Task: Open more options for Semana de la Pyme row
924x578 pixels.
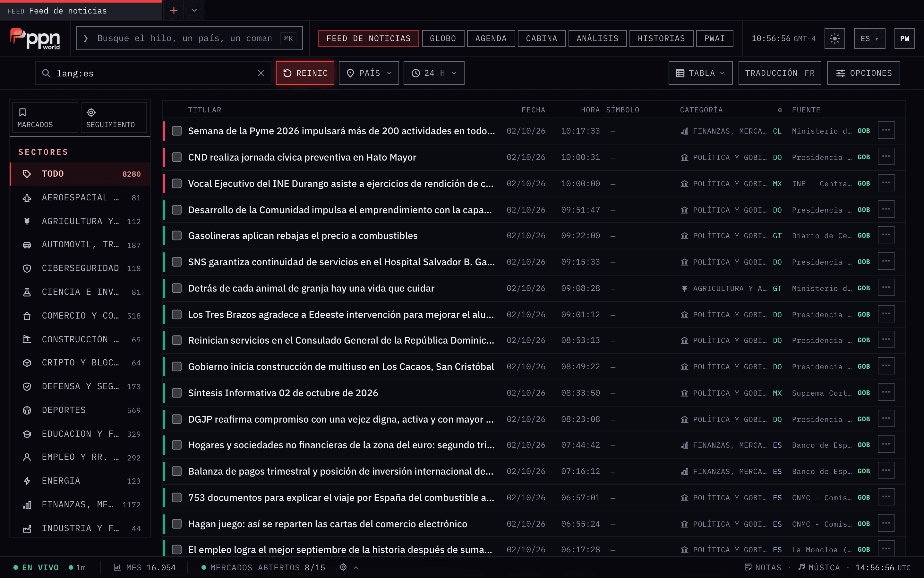Action: [886, 130]
